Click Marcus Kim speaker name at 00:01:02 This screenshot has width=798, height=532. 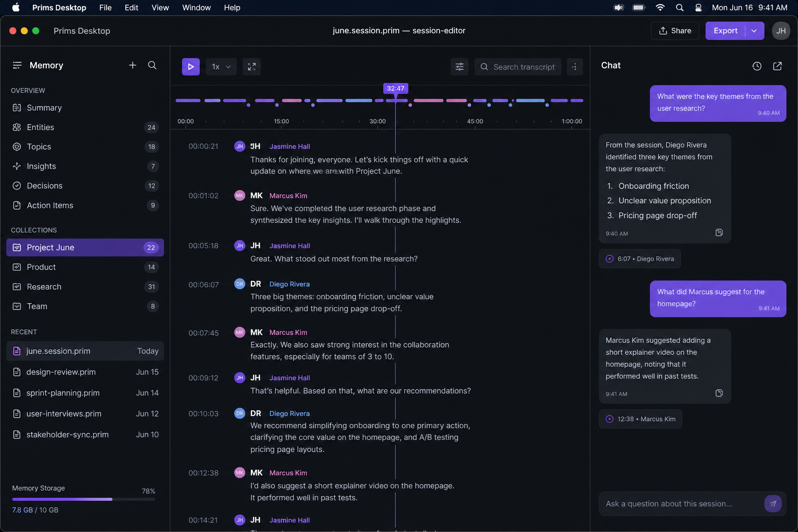[x=288, y=196]
